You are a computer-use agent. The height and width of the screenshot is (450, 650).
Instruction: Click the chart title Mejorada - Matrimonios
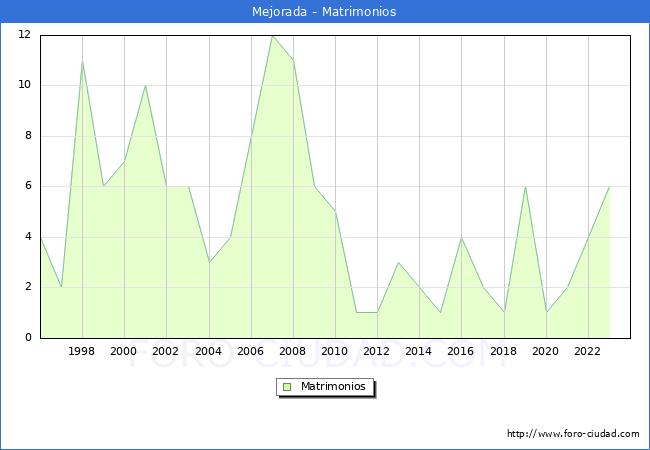pos(325,12)
